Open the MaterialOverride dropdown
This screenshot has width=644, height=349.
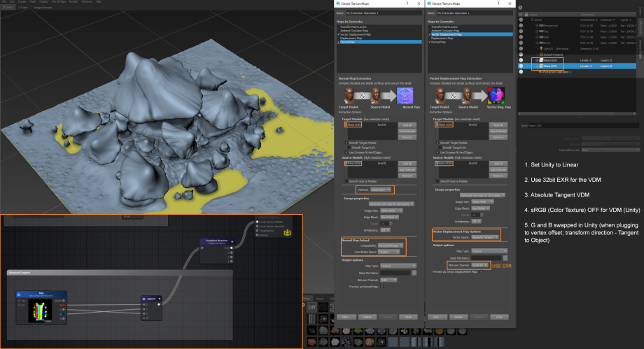pyautogui.click(x=610, y=150)
